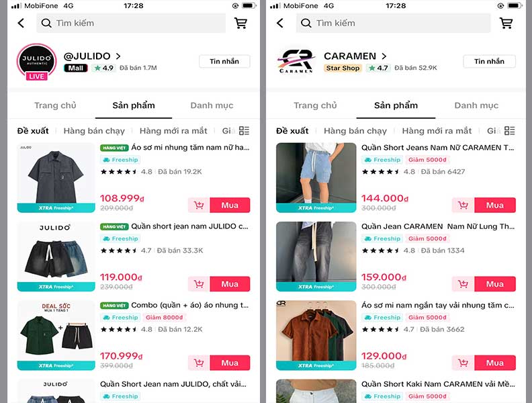532x403 pixels.
Task: Switch CARAMEN product list layout view
Action: pyautogui.click(x=509, y=130)
